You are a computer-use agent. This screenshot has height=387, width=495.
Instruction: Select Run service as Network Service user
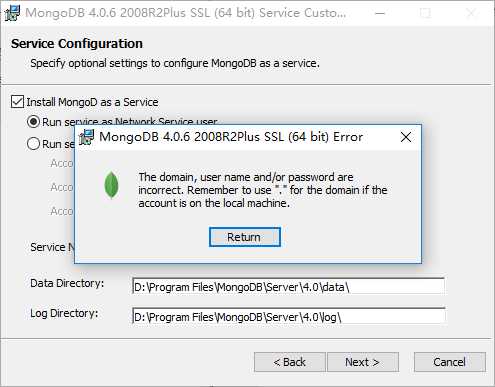pyautogui.click(x=33, y=122)
